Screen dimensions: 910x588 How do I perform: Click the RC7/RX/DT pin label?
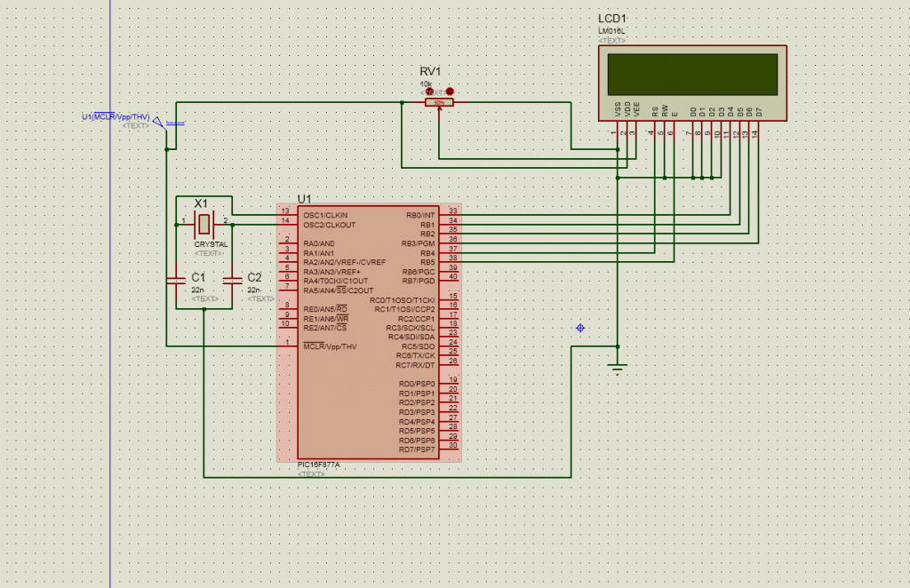coord(415,365)
